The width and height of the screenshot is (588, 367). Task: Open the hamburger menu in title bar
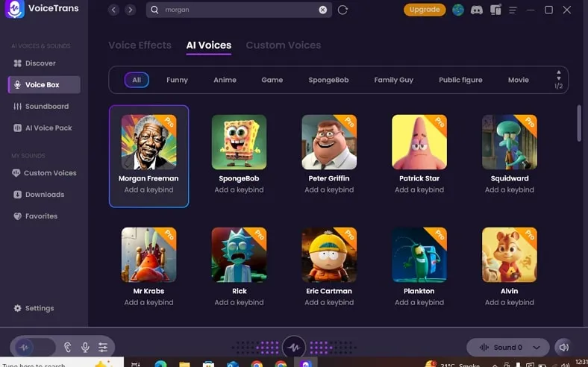coord(512,10)
